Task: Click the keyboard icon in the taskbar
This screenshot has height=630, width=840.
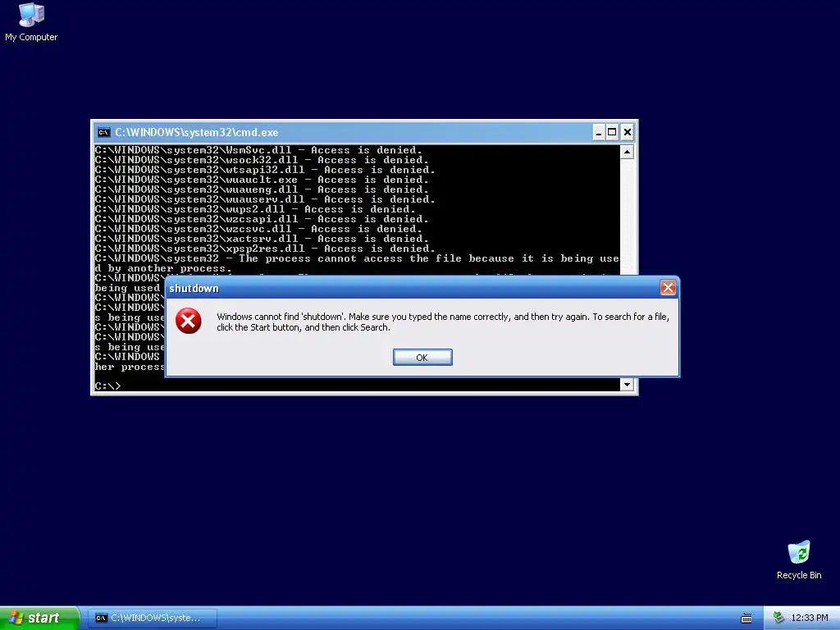Action: [746, 619]
